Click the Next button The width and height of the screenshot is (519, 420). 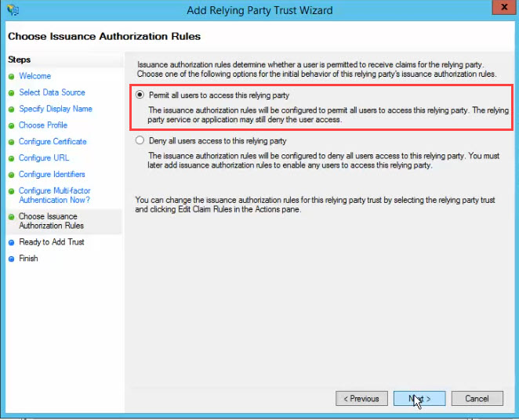pyautogui.click(x=419, y=399)
